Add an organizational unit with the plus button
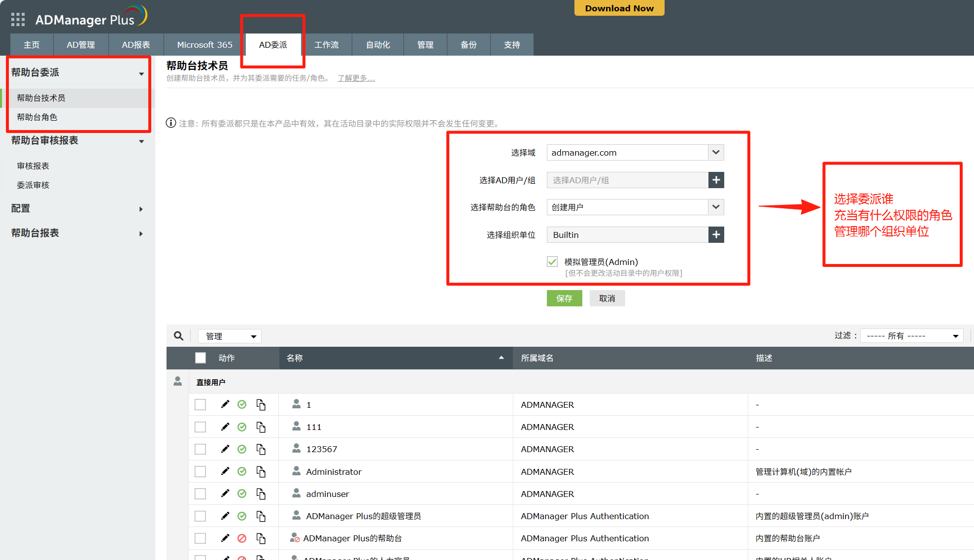 point(716,235)
